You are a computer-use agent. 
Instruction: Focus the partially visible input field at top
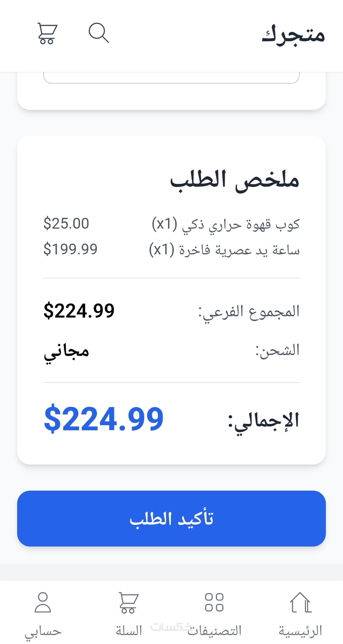(171, 77)
